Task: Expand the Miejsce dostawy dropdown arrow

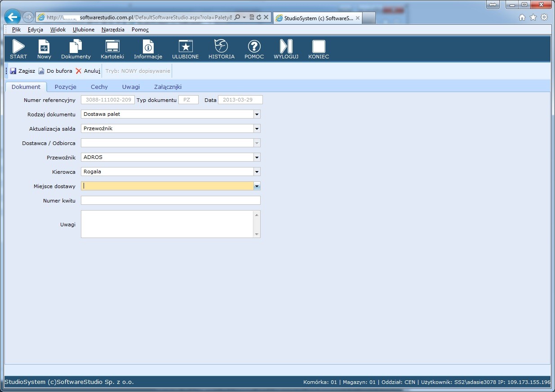Action: pos(257,186)
